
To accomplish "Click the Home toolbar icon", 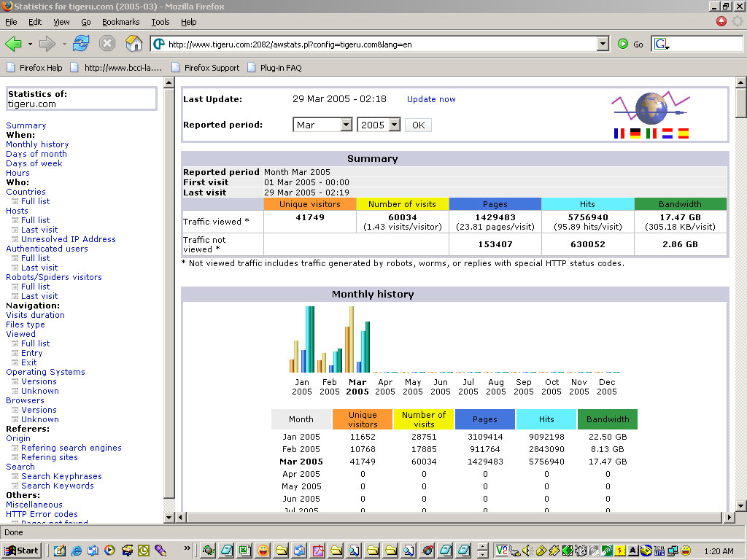I will [x=134, y=44].
